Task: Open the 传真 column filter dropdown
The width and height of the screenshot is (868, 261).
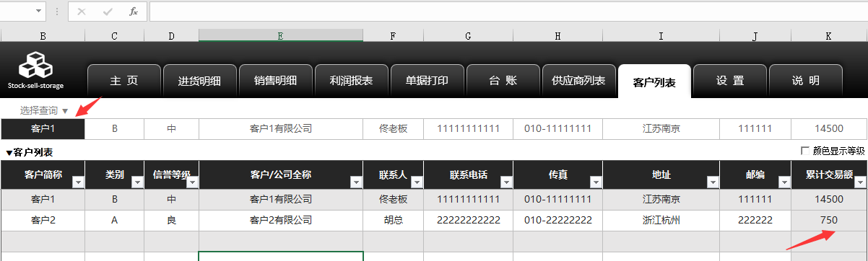Action: click(x=596, y=183)
